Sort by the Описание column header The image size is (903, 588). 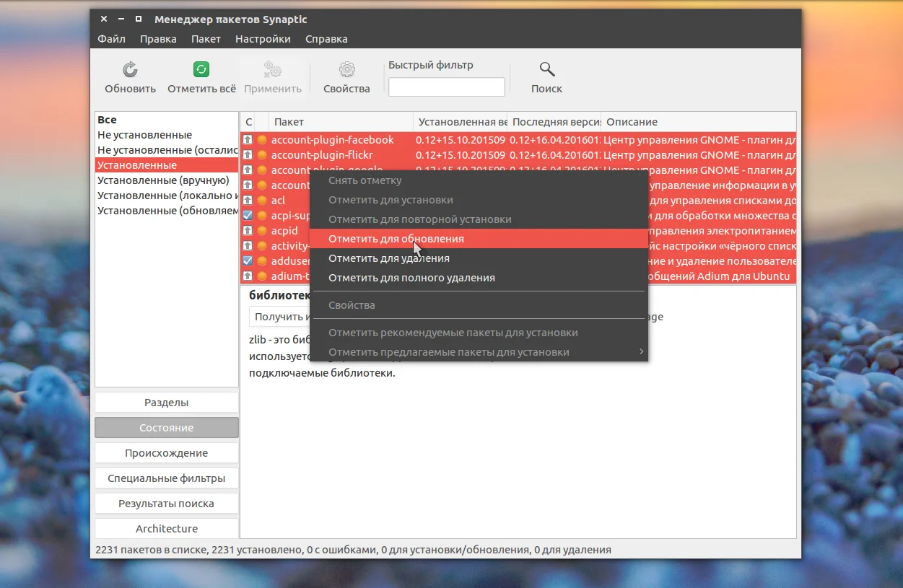click(699, 122)
